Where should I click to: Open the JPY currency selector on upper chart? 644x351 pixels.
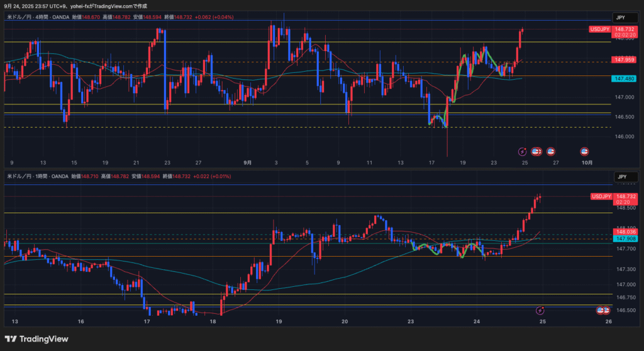pos(621,18)
